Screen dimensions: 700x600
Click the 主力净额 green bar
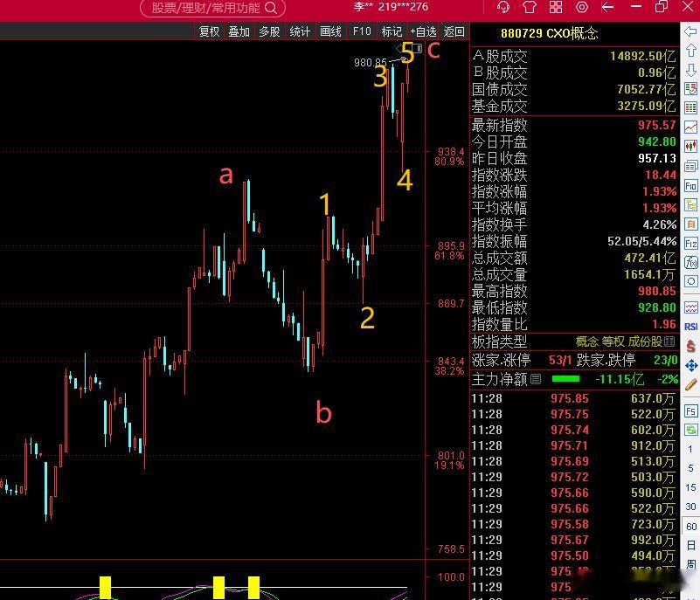pyautogui.click(x=565, y=379)
